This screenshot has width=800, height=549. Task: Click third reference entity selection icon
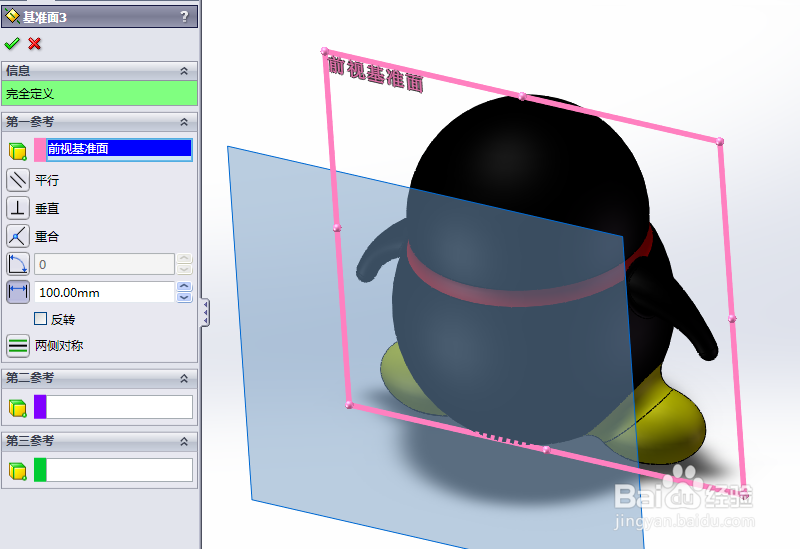(x=18, y=471)
